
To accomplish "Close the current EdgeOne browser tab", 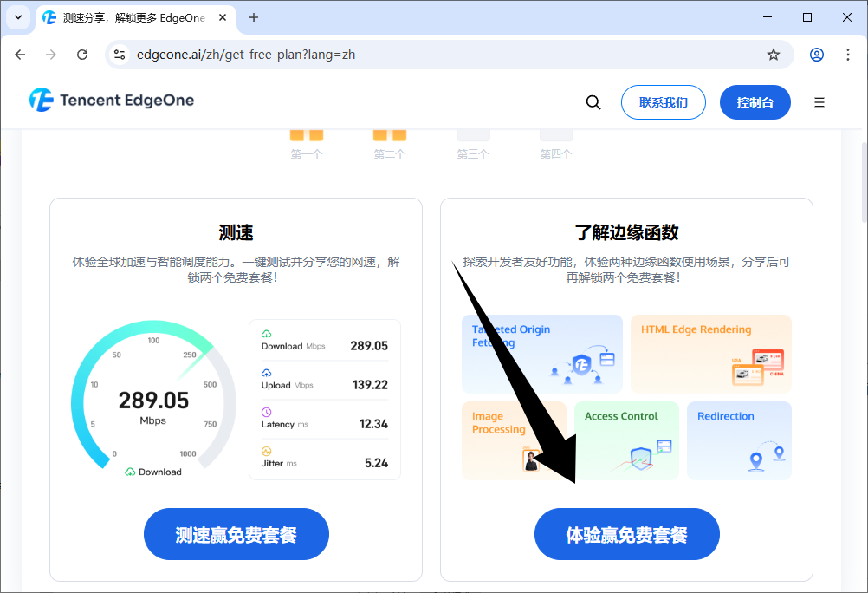I will pyautogui.click(x=223, y=17).
